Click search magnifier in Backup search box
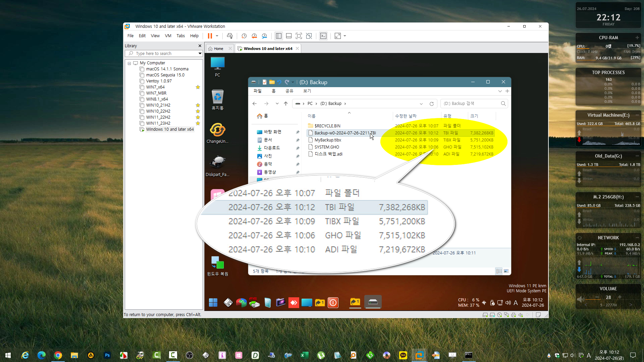The height and width of the screenshot is (362, 644). (x=503, y=104)
